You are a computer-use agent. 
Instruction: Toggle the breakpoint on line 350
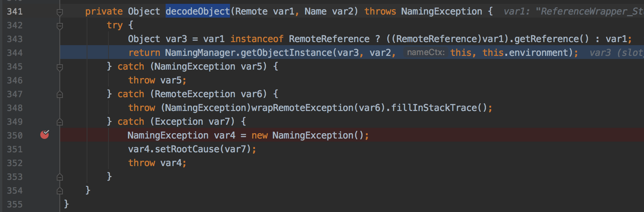coord(45,134)
